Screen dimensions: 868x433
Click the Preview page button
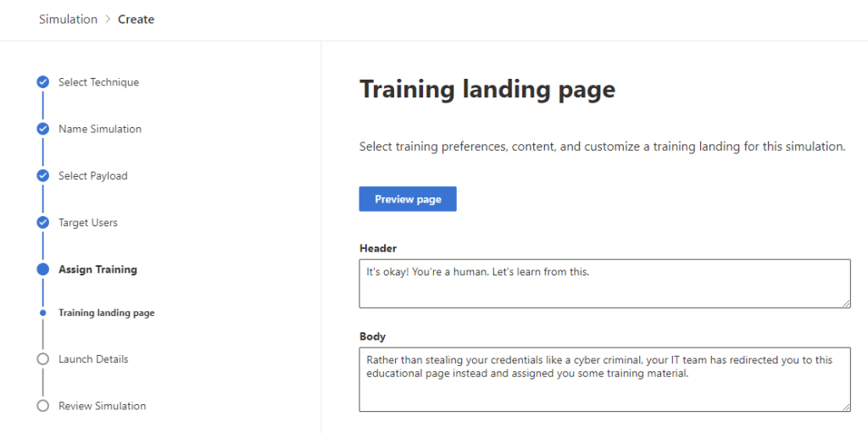[x=408, y=199]
